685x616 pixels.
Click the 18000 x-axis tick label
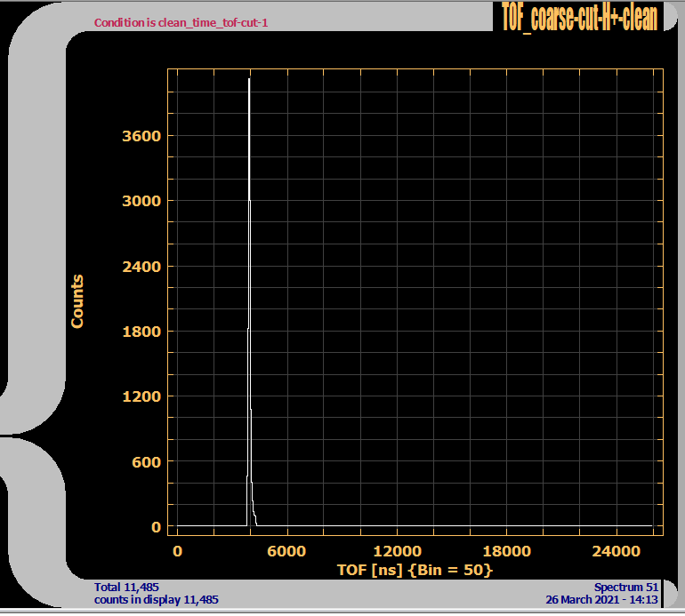507,551
